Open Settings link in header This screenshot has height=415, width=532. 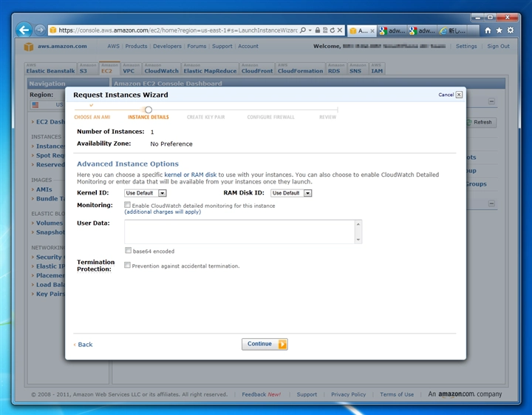pyautogui.click(x=465, y=46)
